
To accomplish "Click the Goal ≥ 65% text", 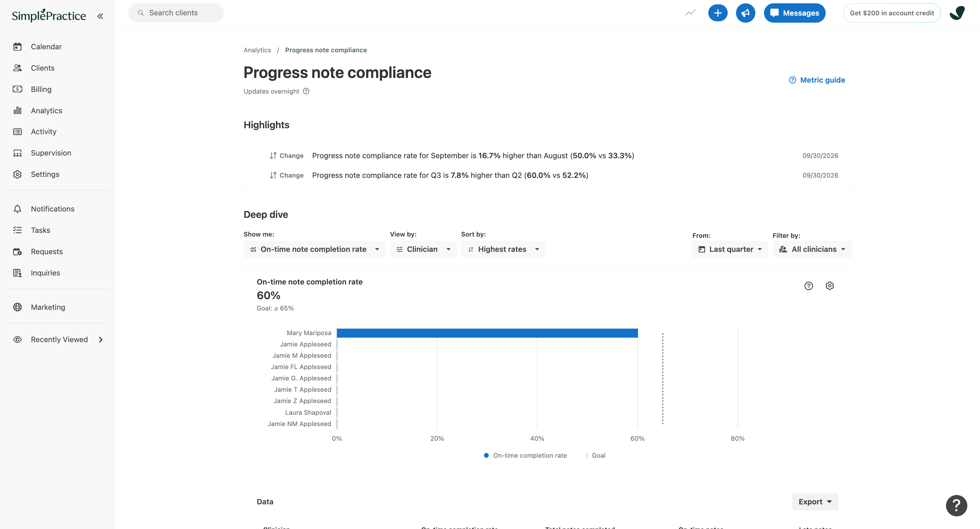I will tap(275, 308).
